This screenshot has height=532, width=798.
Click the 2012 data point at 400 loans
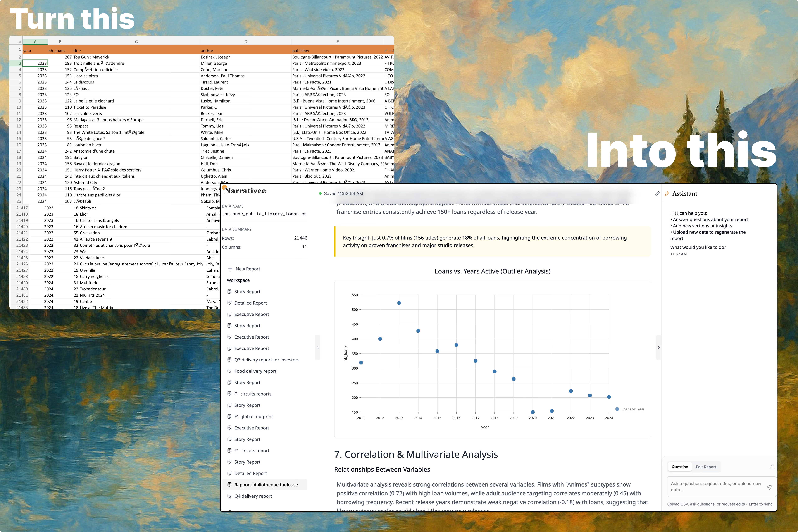point(380,339)
